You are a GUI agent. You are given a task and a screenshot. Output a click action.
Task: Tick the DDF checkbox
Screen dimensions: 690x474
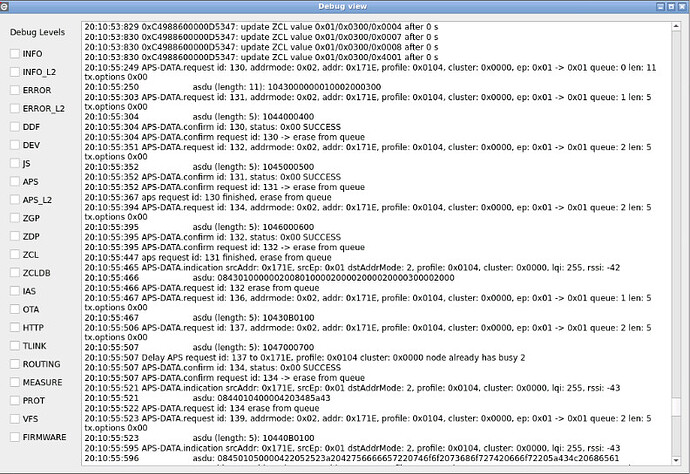pos(15,127)
